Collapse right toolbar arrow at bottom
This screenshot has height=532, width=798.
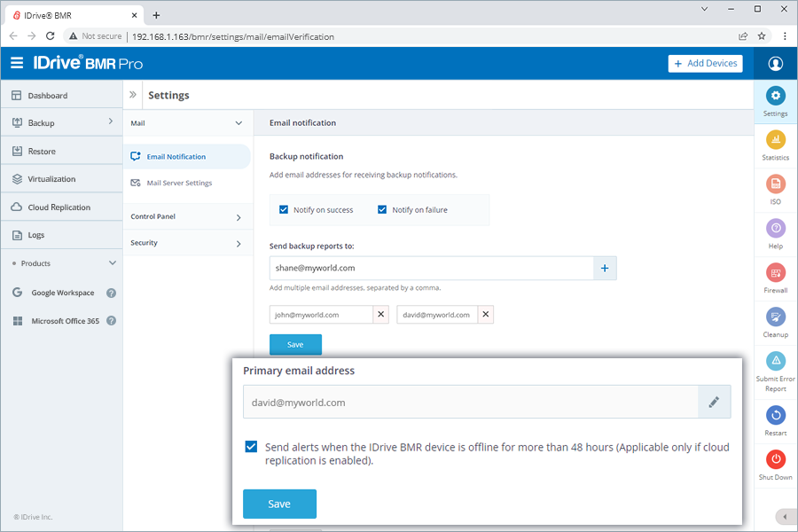coord(785,517)
